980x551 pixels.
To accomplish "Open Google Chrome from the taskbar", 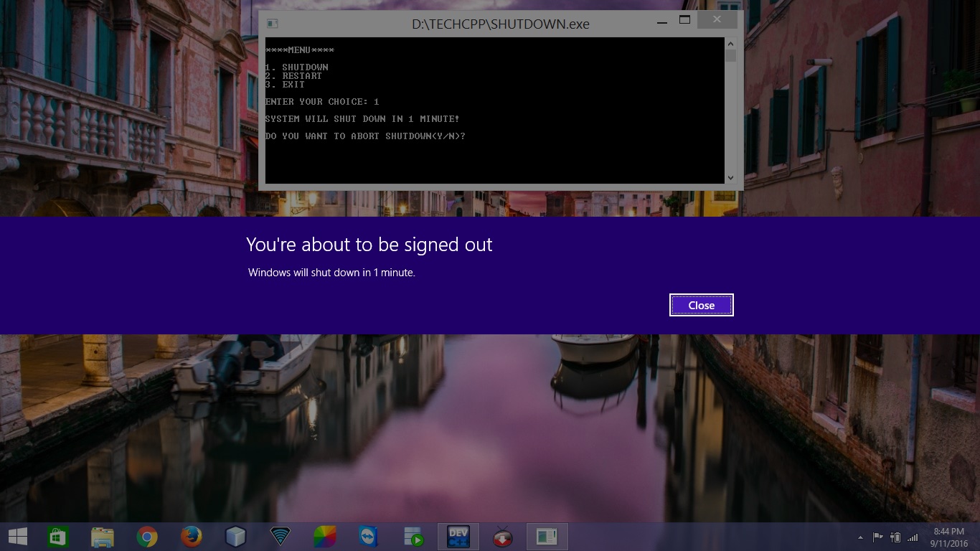I will click(x=146, y=536).
